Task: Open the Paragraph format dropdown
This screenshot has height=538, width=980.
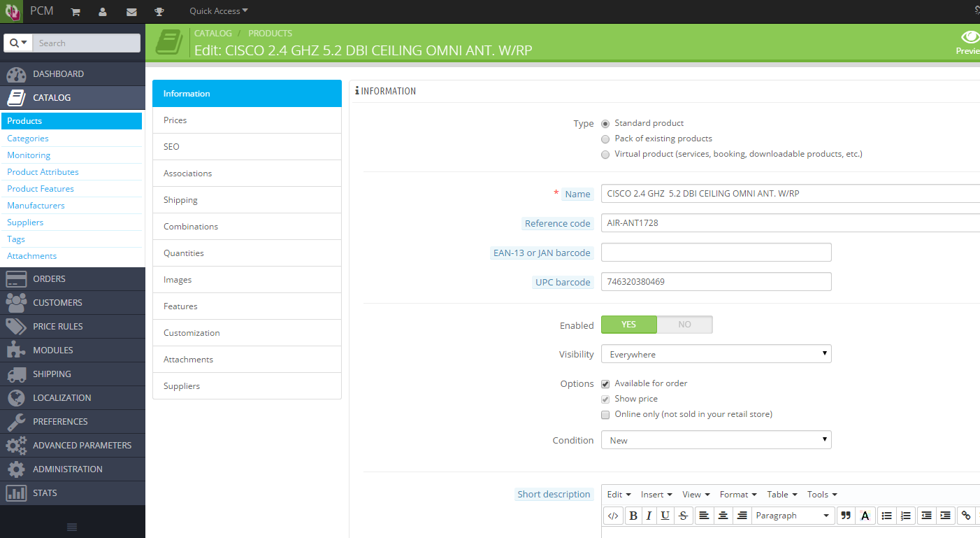Action: point(793,516)
